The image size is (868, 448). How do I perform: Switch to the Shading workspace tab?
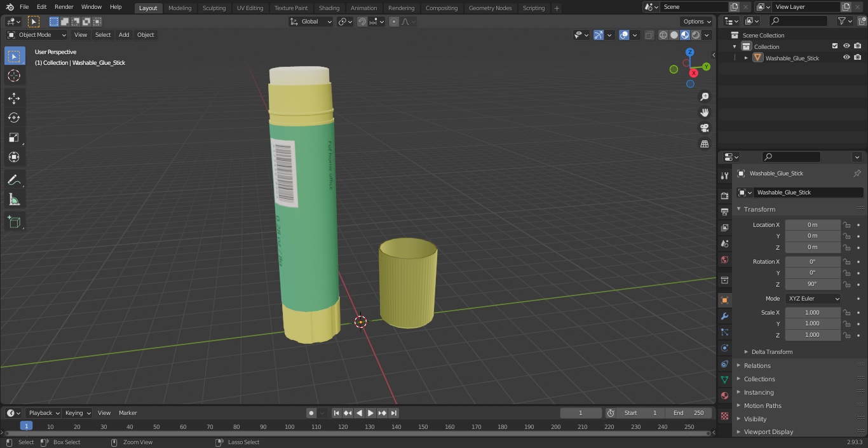[329, 8]
